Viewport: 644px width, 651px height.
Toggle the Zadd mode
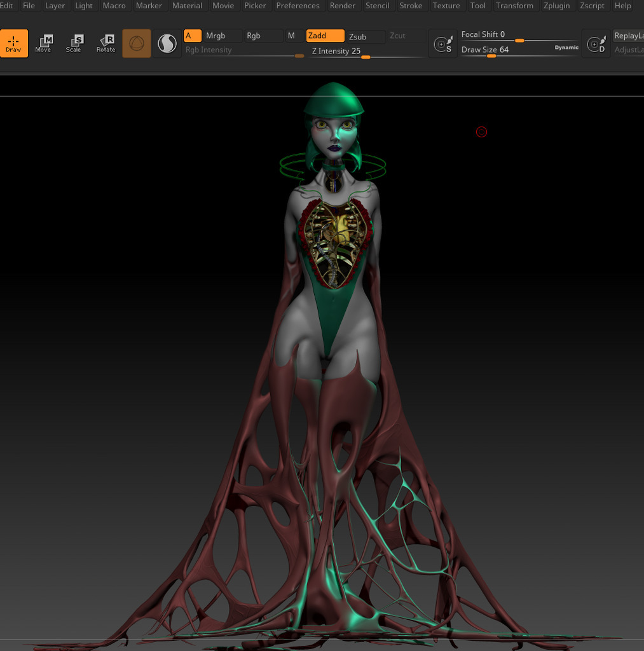point(325,36)
